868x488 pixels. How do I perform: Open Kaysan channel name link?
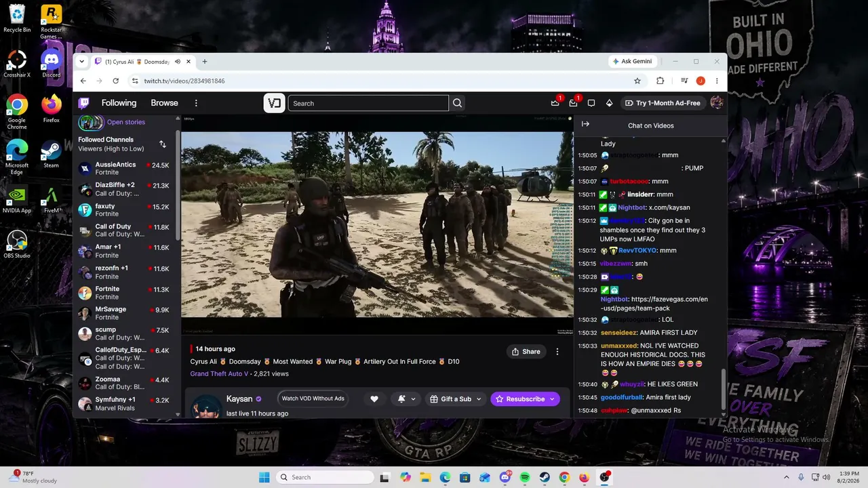tap(239, 399)
